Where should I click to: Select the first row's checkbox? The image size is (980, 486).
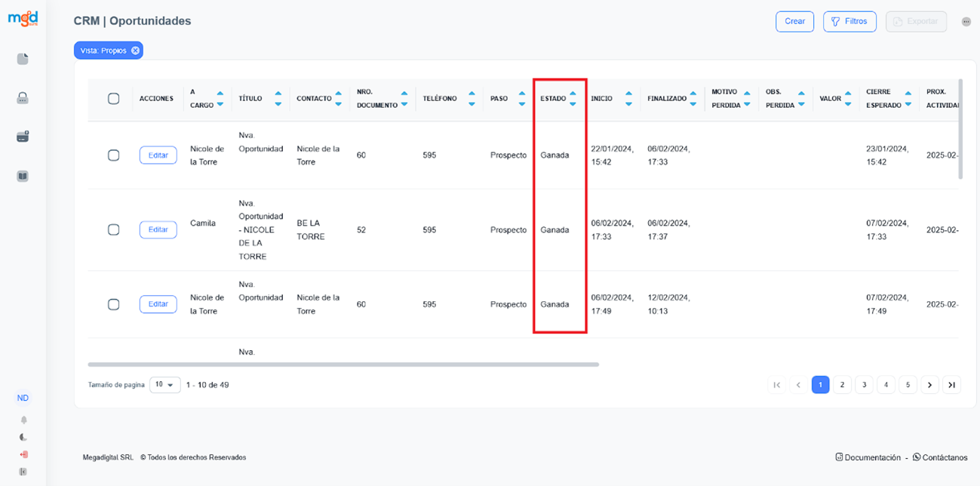[114, 155]
